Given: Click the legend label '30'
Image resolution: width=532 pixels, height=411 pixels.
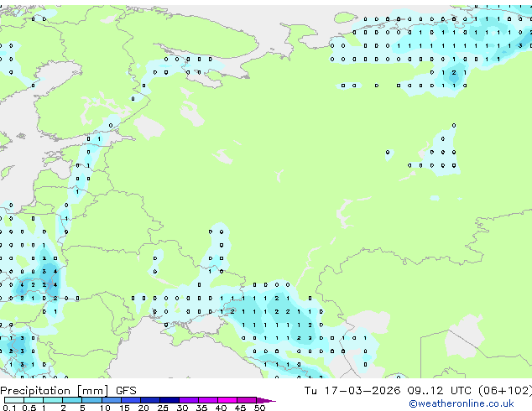Looking at the screenshot, I should click(182, 408).
